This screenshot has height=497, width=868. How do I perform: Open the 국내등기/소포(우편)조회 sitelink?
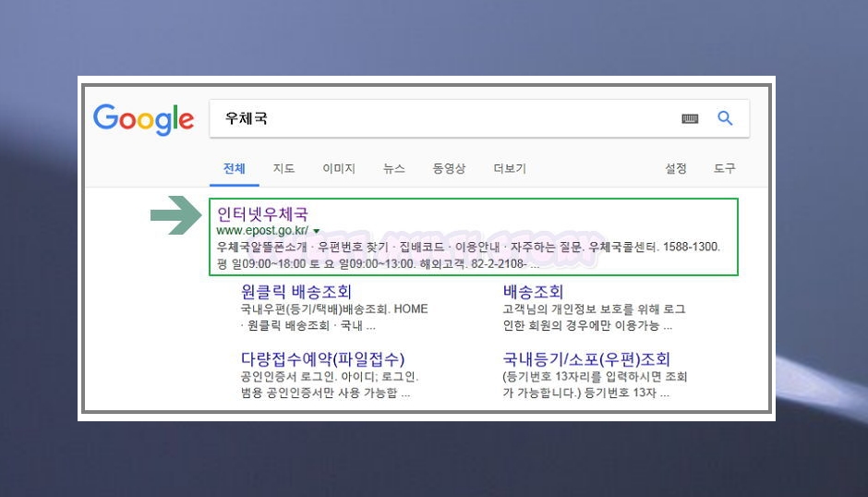586,359
